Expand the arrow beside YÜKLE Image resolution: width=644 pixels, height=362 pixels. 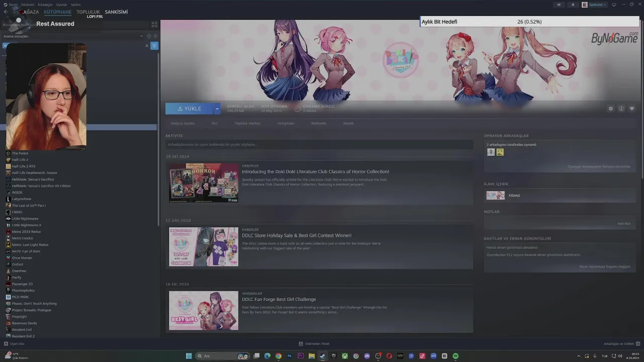click(x=217, y=109)
